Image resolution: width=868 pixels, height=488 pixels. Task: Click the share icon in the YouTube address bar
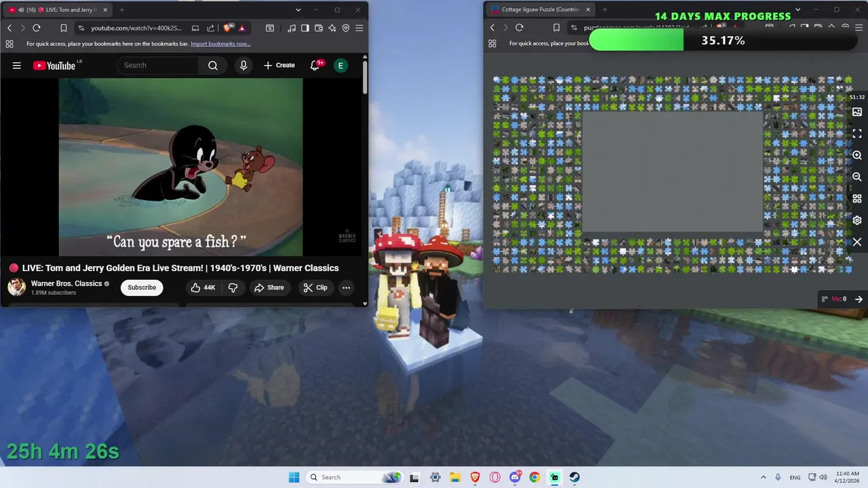click(210, 28)
